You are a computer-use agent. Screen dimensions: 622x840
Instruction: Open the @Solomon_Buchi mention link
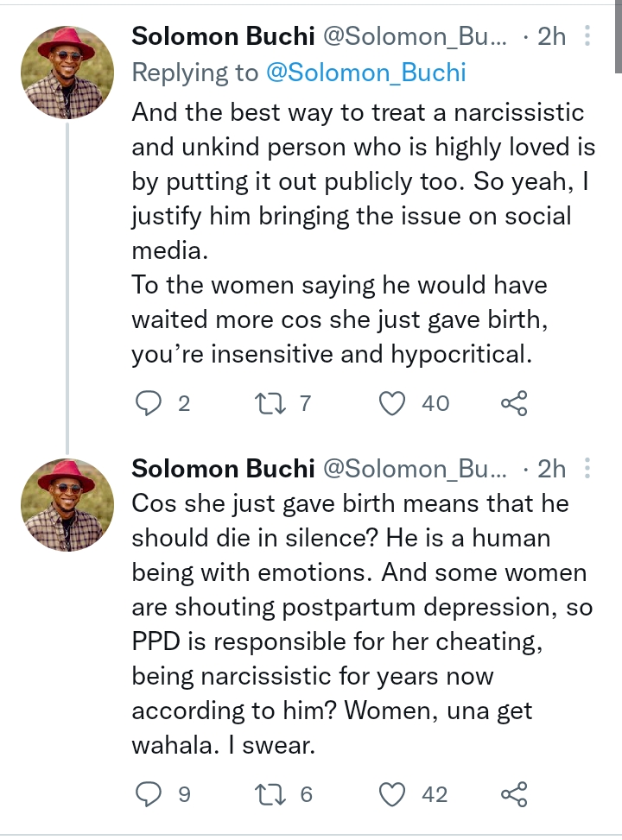pyautogui.click(x=367, y=73)
